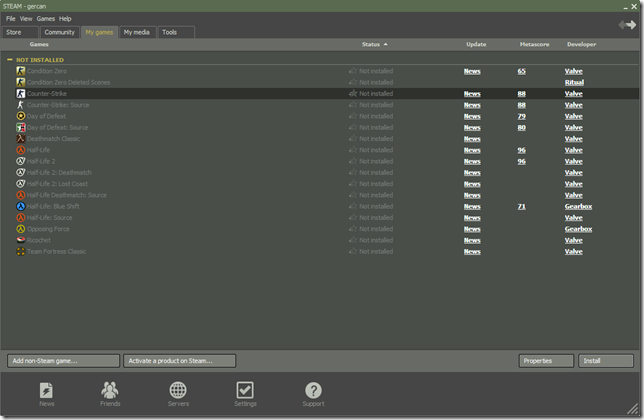Click the Half-Life: Blue Shift icon
The width and height of the screenshot is (644, 420).
tap(21, 206)
